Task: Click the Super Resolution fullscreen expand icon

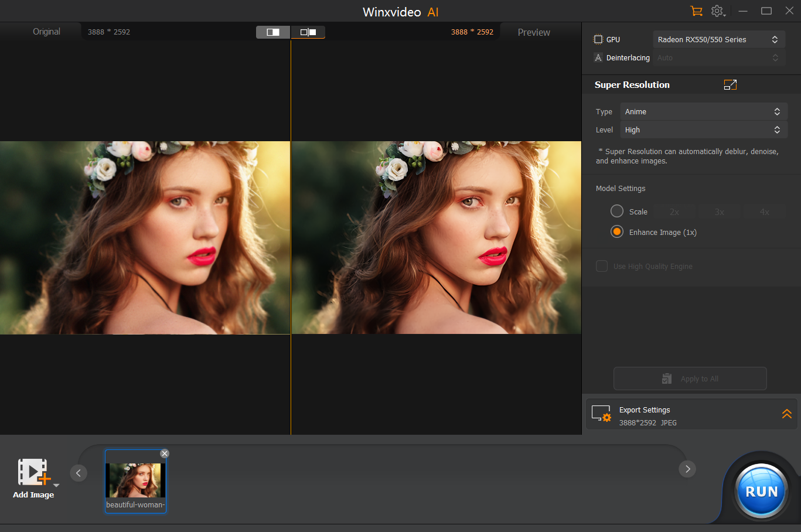Action: point(730,84)
